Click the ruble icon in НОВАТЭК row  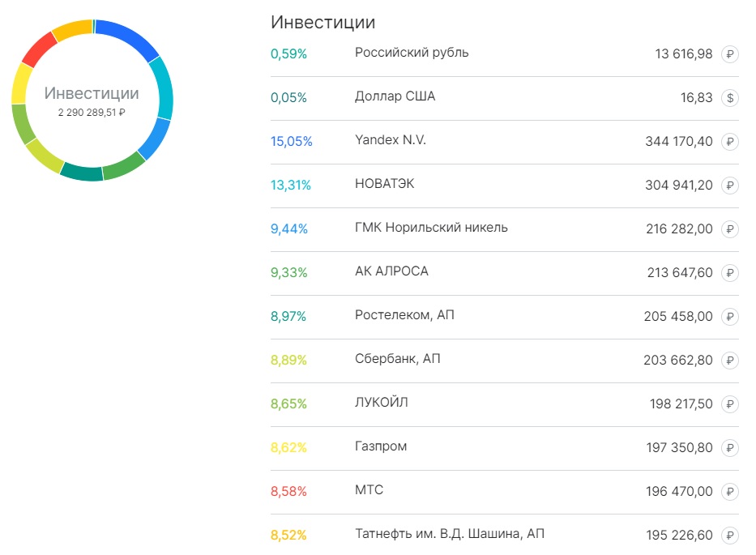click(x=729, y=186)
